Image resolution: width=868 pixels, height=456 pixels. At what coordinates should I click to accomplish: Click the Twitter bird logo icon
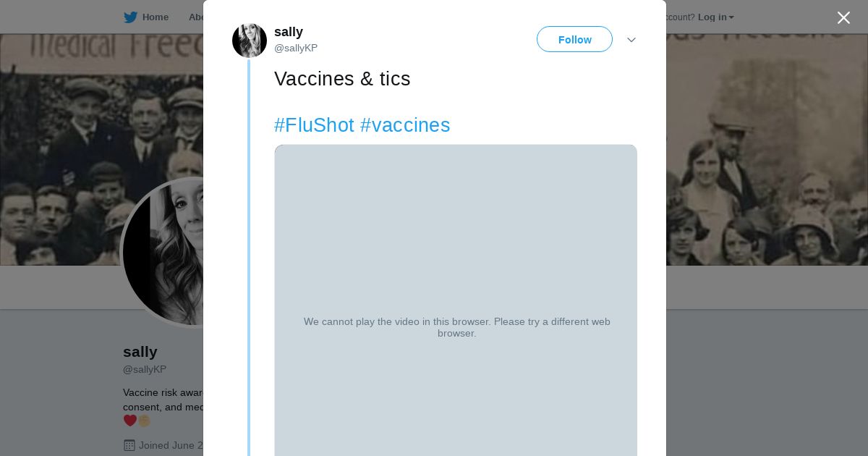pos(130,17)
